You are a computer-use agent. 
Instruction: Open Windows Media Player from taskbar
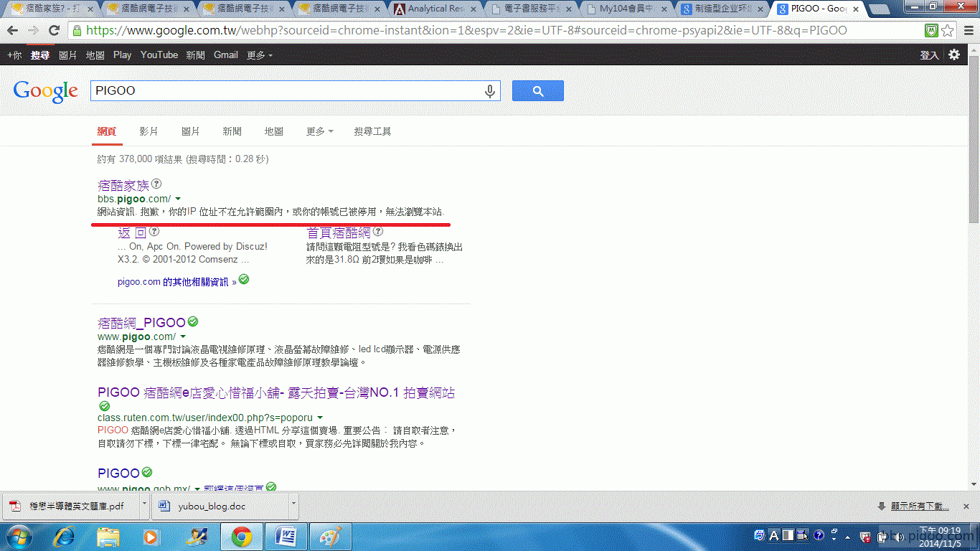(151, 537)
